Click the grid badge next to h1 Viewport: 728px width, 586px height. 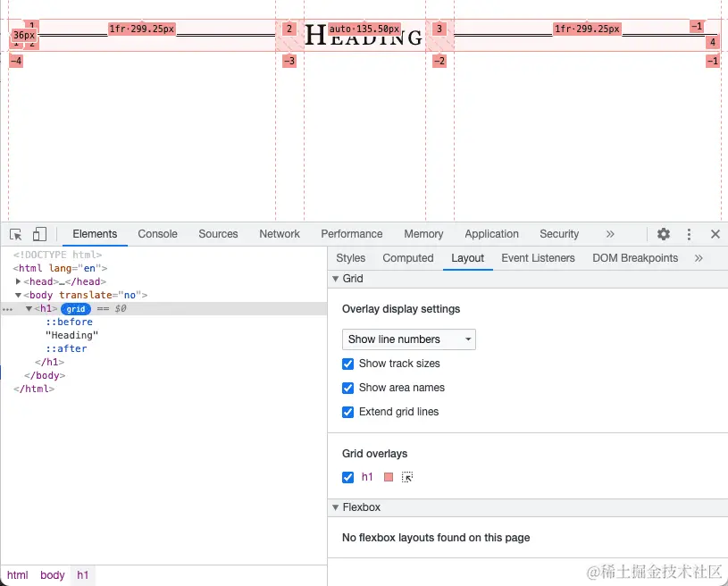[76, 309]
